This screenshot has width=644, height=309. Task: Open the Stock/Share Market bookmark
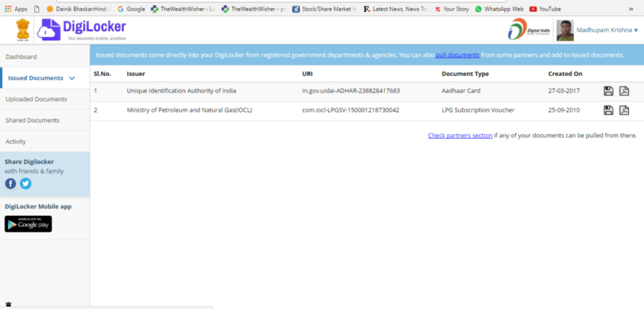click(324, 9)
